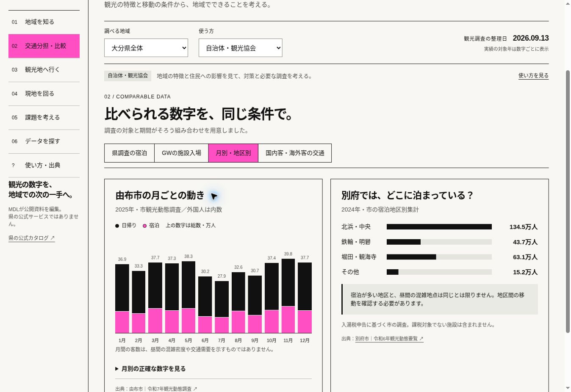Click the 43.7万人 value

[x=525, y=242]
